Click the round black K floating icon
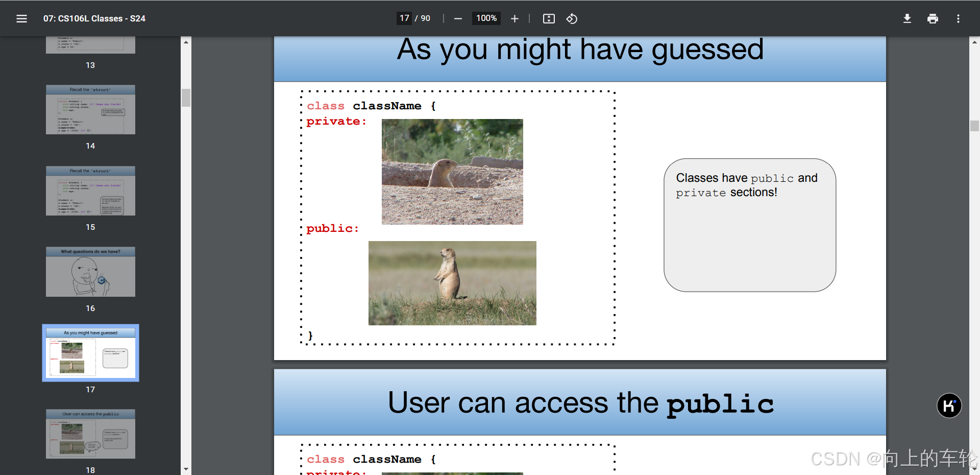This screenshot has height=475, width=980. (949, 406)
